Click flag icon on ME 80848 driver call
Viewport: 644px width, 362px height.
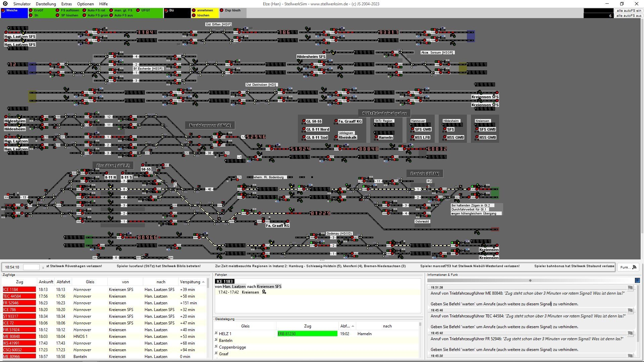click(x=630, y=288)
